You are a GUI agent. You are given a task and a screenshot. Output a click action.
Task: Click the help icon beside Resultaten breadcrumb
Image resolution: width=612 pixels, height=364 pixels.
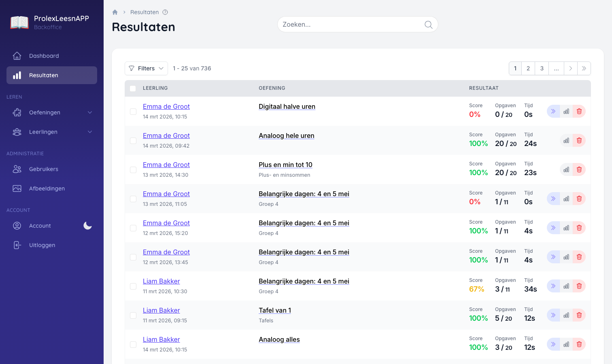(165, 12)
